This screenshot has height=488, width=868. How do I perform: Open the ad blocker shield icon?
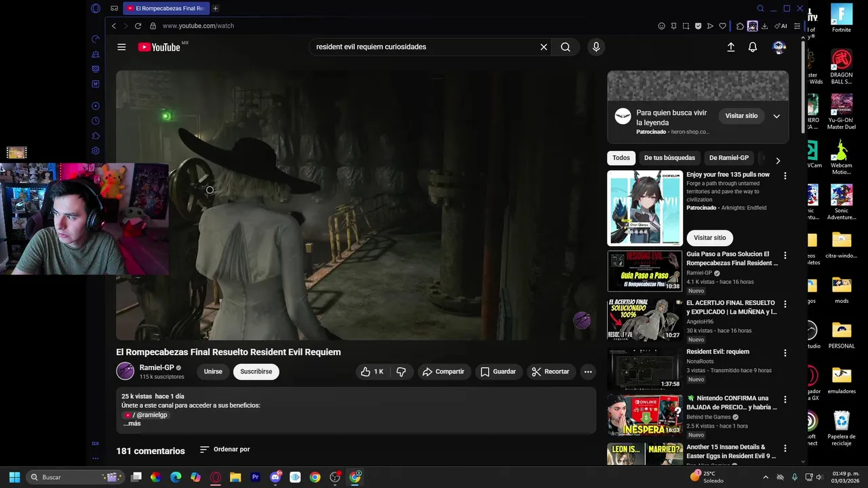click(x=698, y=26)
